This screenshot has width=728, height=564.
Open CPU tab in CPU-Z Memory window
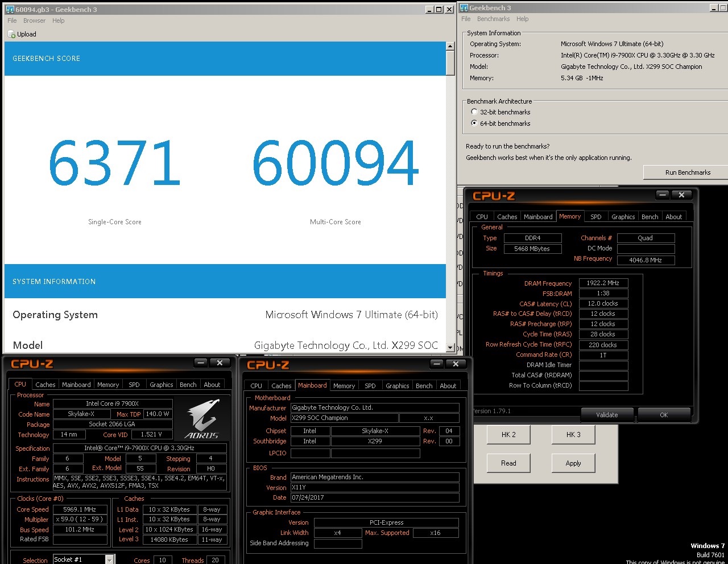tap(482, 217)
